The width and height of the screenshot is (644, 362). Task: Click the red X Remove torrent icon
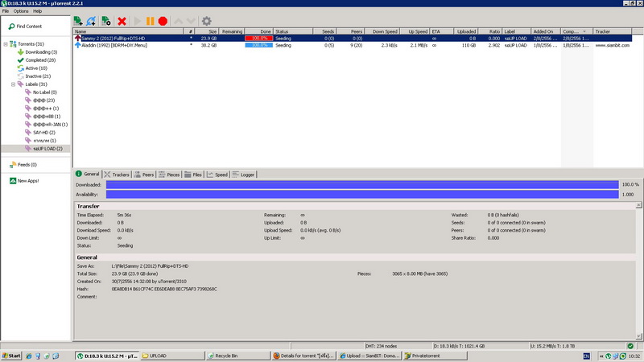[x=122, y=21]
